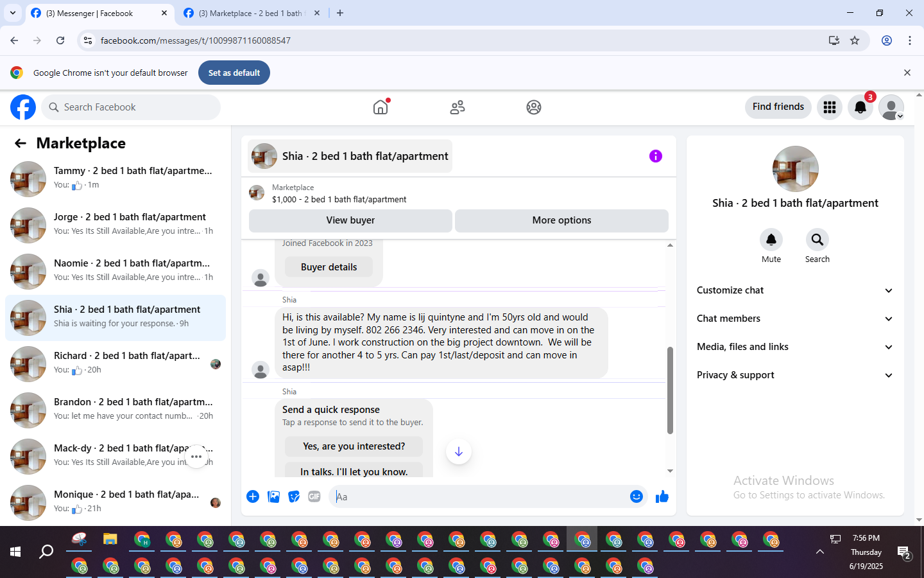Close the Messenger | Facebook tab

click(164, 13)
